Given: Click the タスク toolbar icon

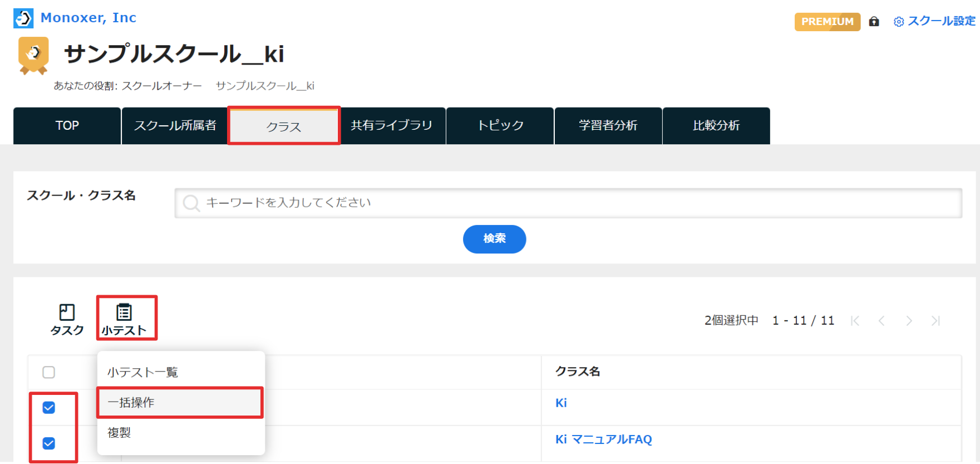Looking at the screenshot, I should 67,320.
